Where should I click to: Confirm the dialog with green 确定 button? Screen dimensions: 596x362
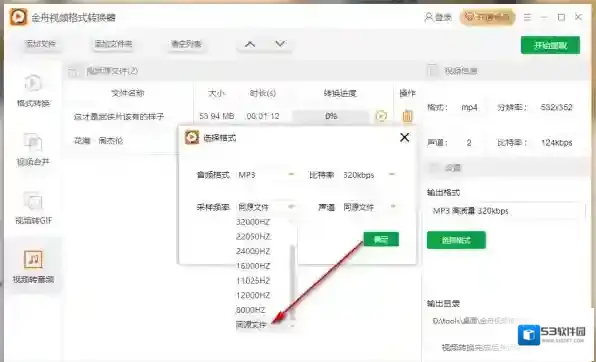point(381,239)
